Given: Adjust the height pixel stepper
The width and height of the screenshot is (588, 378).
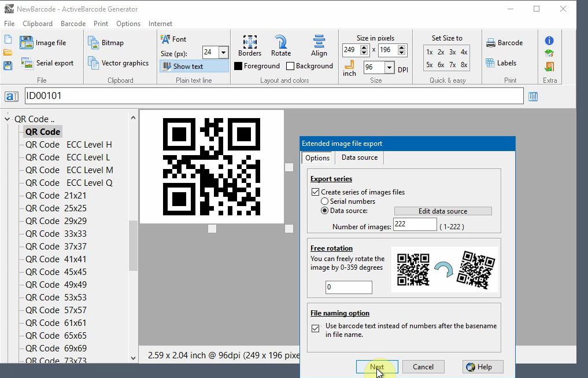Looking at the screenshot, I should pyautogui.click(x=401, y=50).
